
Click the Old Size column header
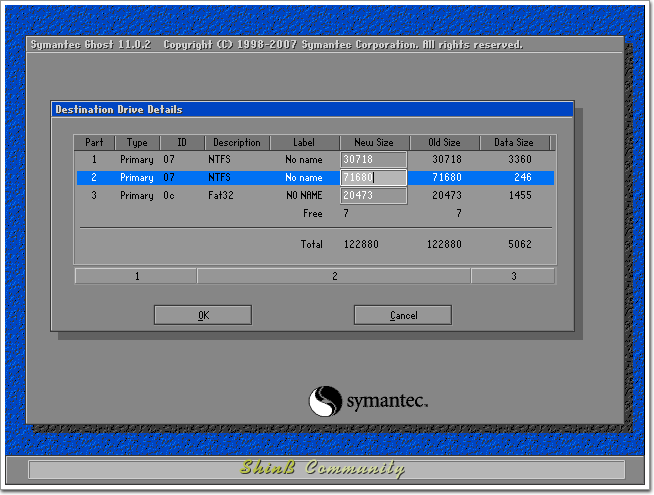pyautogui.click(x=444, y=142)
